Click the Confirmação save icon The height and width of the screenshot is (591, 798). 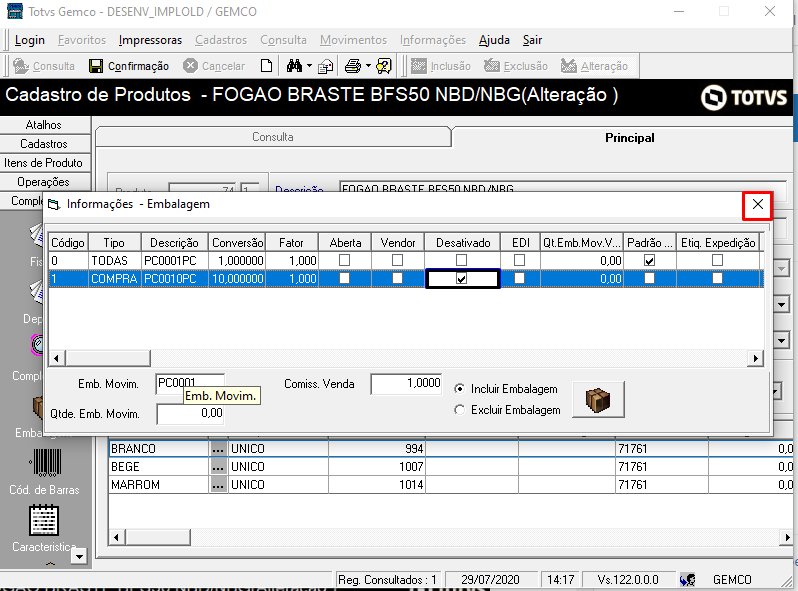point(96,66)
